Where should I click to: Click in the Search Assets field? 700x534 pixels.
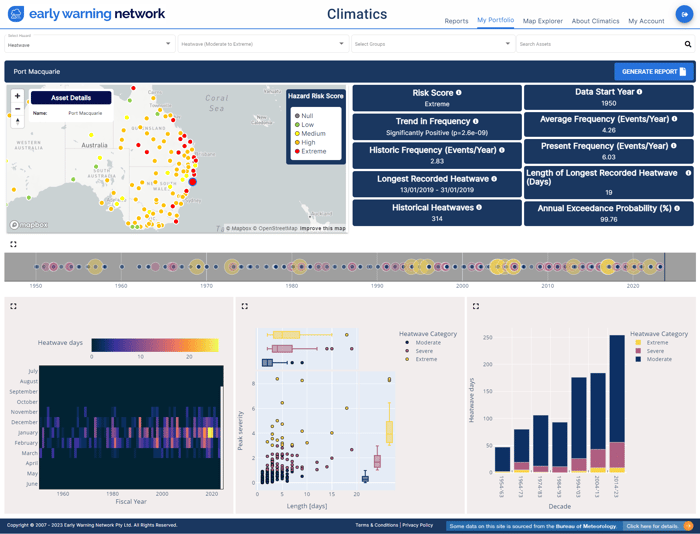click(600, 44)
